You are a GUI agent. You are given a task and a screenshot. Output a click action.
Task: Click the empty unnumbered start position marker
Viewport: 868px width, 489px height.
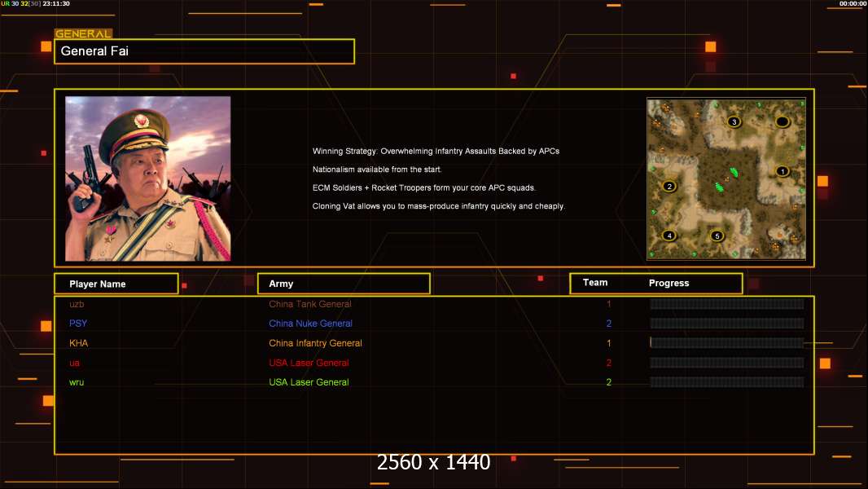[x=783, y=122]
